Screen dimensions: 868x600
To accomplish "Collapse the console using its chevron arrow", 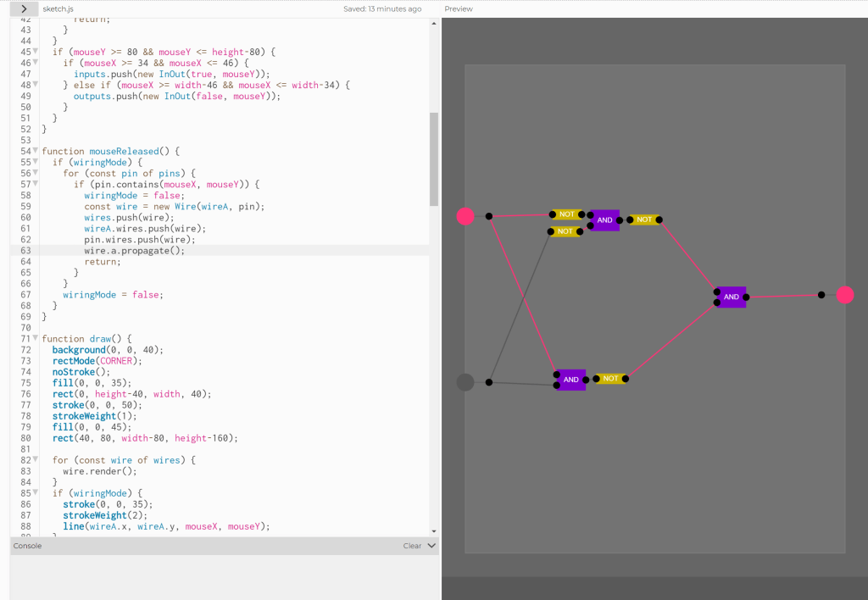I will [431, 546].
